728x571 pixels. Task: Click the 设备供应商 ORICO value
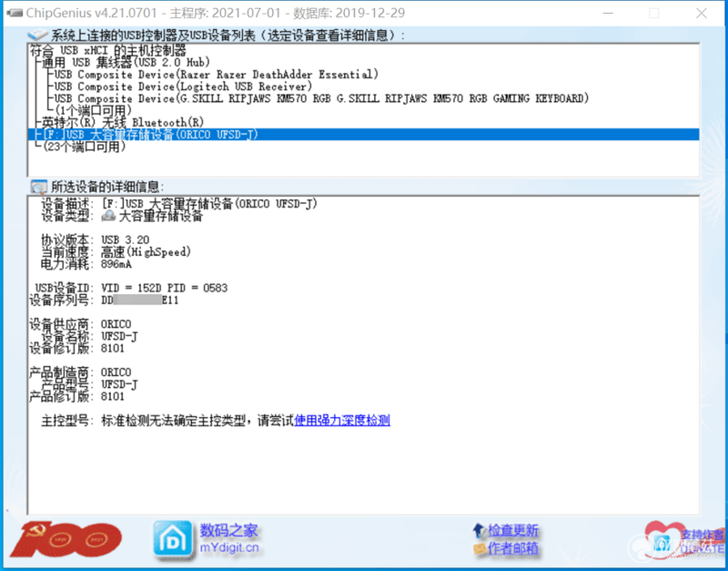[116, 324]
